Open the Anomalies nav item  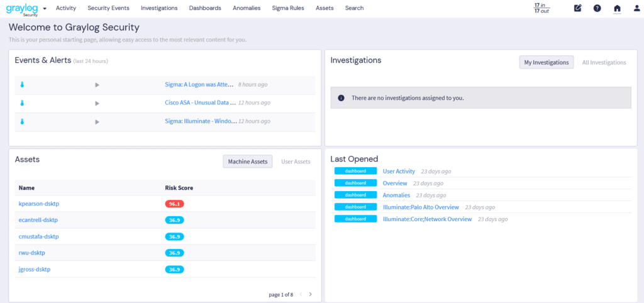[247, 8]
